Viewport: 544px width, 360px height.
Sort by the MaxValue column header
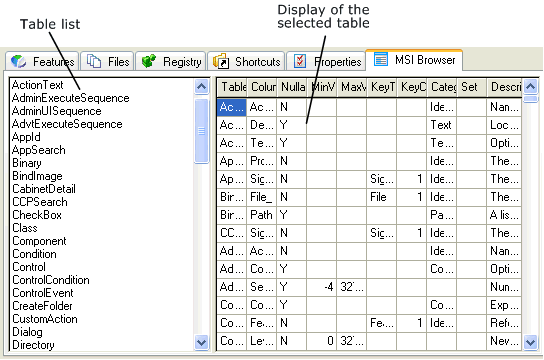pos(351,87)
